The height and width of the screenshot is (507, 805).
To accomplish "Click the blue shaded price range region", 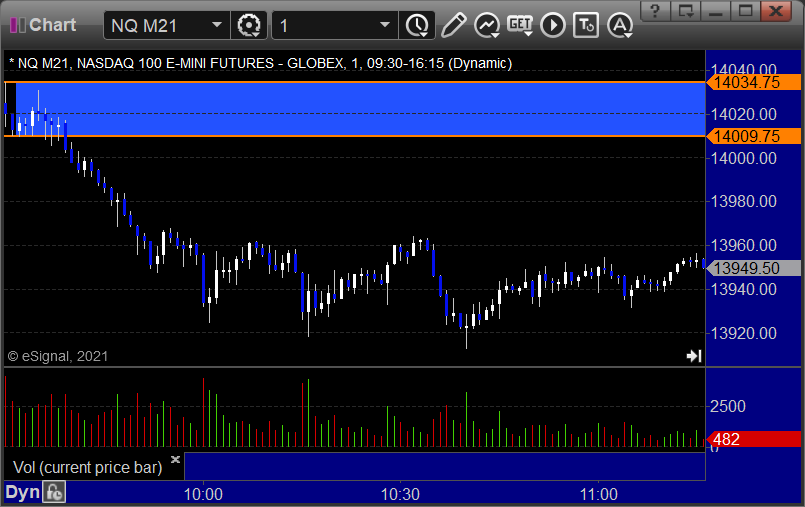I will pos(360,109).
